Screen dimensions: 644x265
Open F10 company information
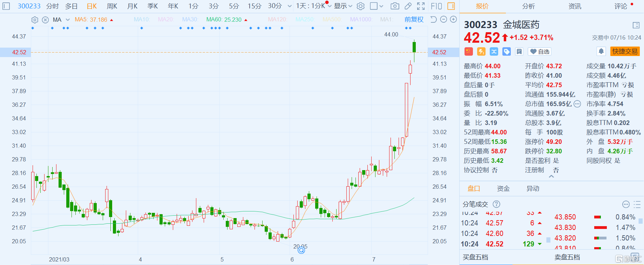tap(436, 6)
